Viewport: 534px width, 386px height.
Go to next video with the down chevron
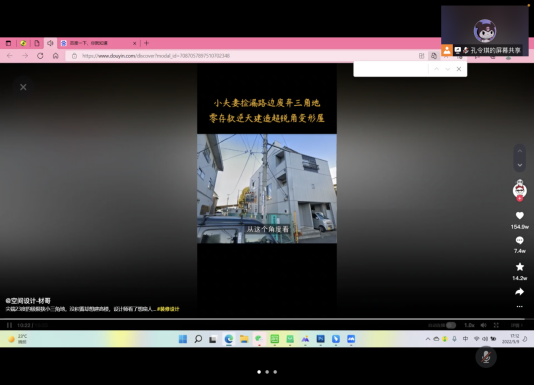click(x=520, y=165)
